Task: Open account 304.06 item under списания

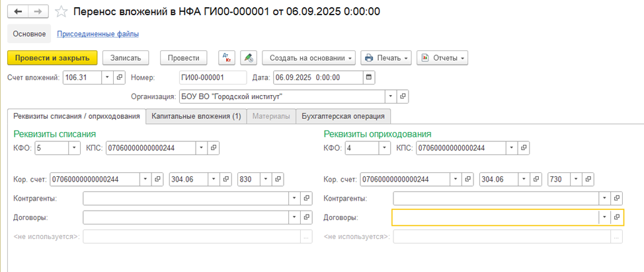Action: [x=225, y=180]
